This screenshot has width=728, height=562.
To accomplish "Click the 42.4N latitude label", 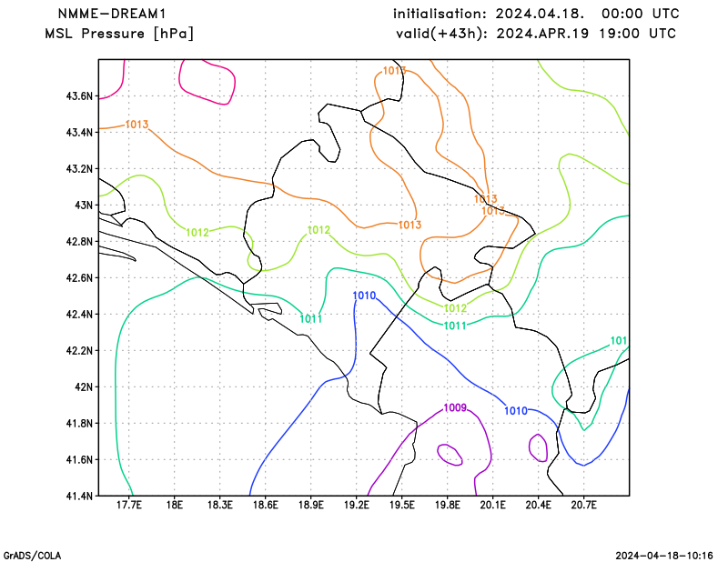I will coord(79,314).
